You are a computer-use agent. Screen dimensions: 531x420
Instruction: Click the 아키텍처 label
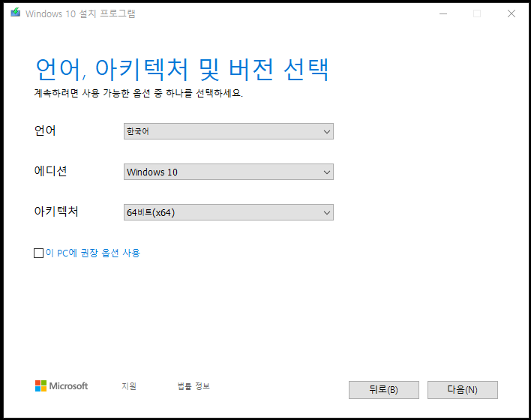click(56, 211)
